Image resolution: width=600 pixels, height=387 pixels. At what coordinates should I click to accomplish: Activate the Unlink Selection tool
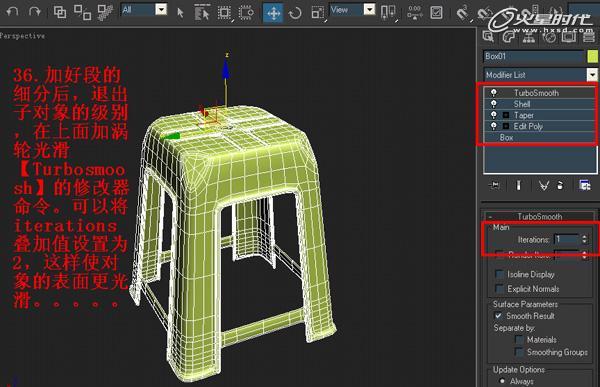click(82, 12)
